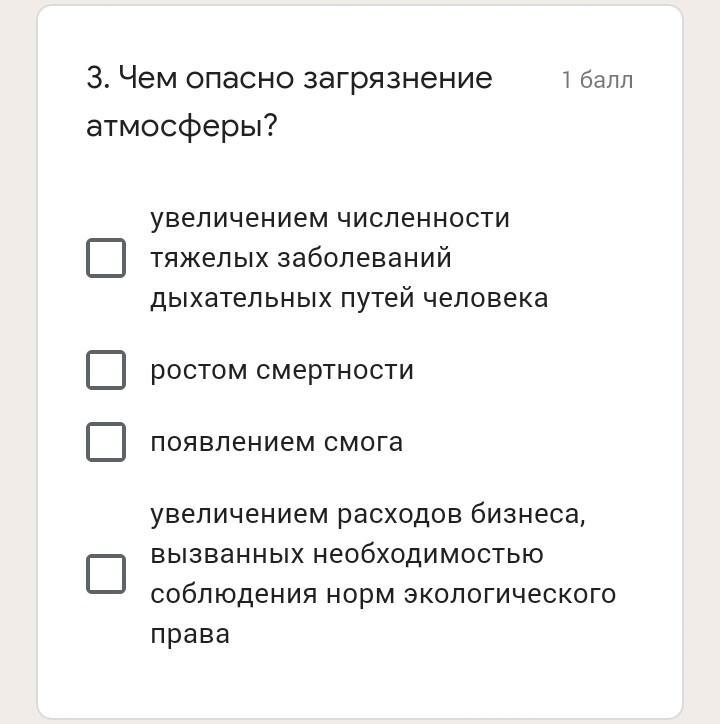This screenshot has height=724, width=720.
Task: Click the 'вызванных необходимостью' text line
Action: coord(347,554)
